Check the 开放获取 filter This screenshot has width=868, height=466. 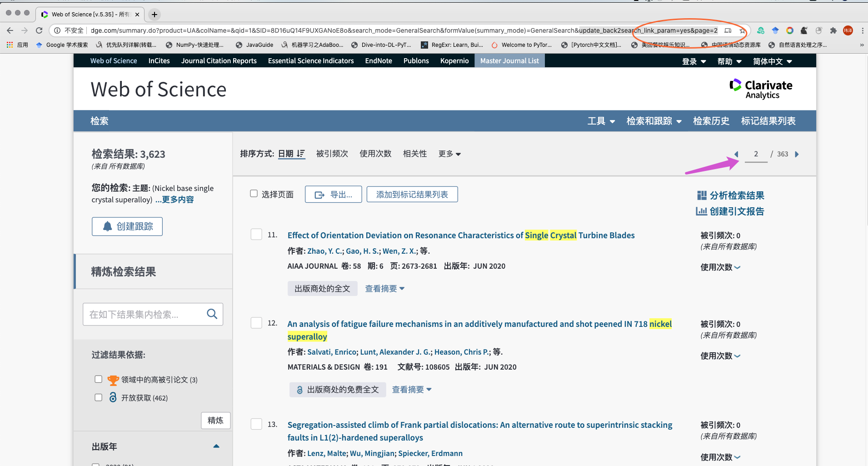coord(98,397)
